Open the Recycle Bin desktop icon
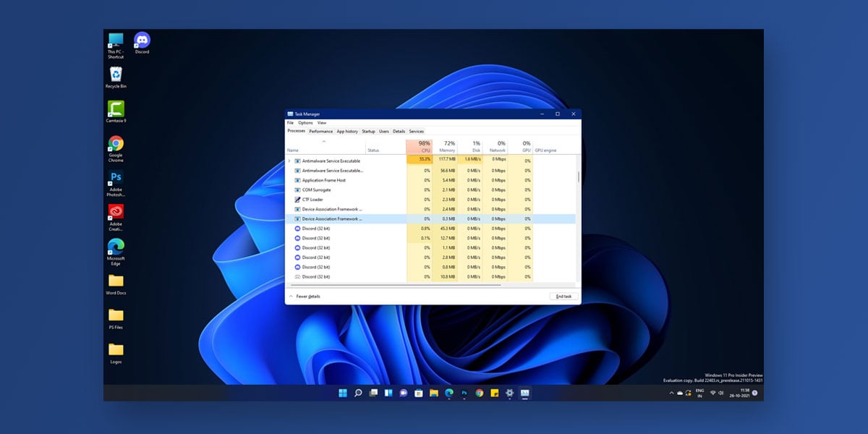Screen dimensions: 868x434 (116, 77)
